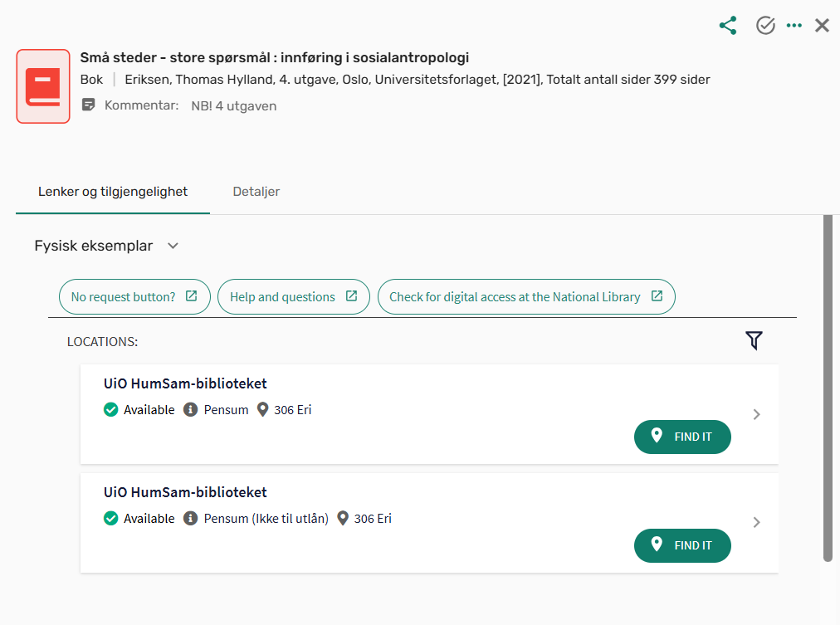Viewport: 840px width, 625px height.
Task: Click the external link icon on No request button?
Action: pyautogui.click(x=191, y=295)
